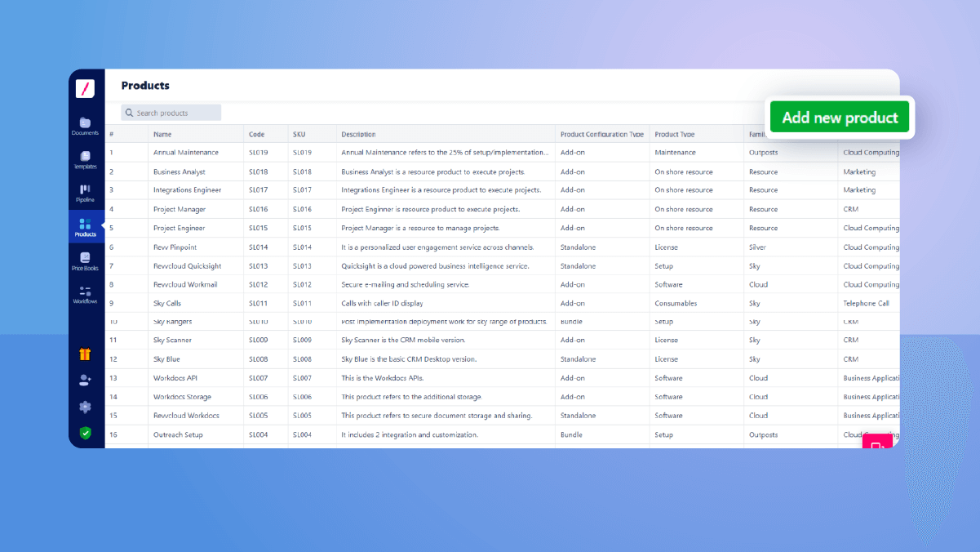Open the Annual Maintenance product
Viewport: 980px width, 552px height.
point(185,152)
